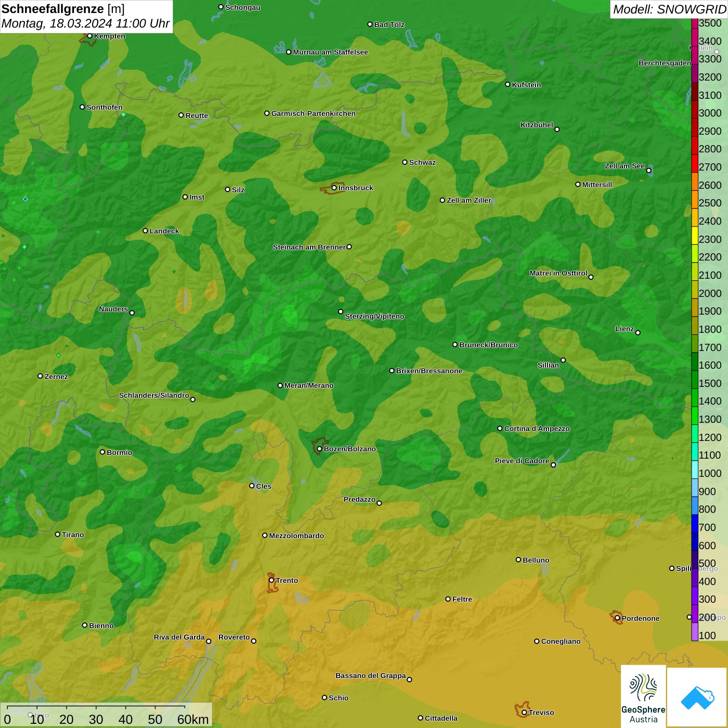Click the Bormio location dot
This screenshot has width=728, height=728.
coord(102,452)
